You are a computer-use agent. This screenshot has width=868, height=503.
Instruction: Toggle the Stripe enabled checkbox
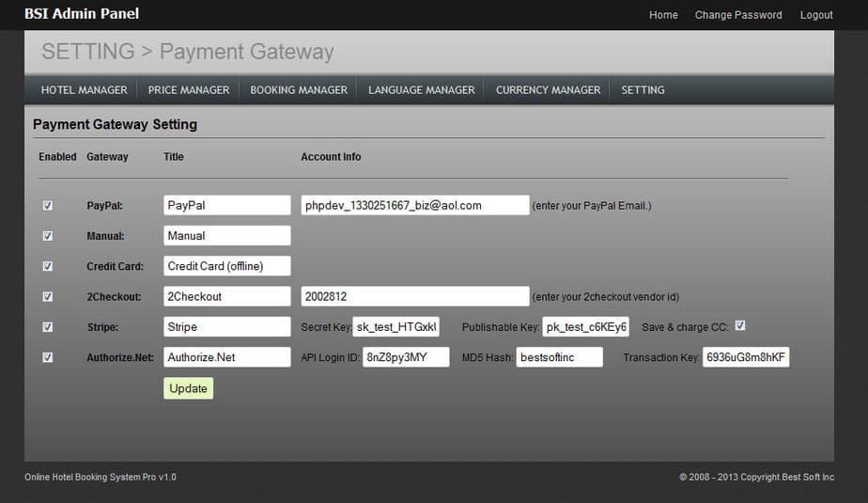pyautogui.click(x=48, y=327)
